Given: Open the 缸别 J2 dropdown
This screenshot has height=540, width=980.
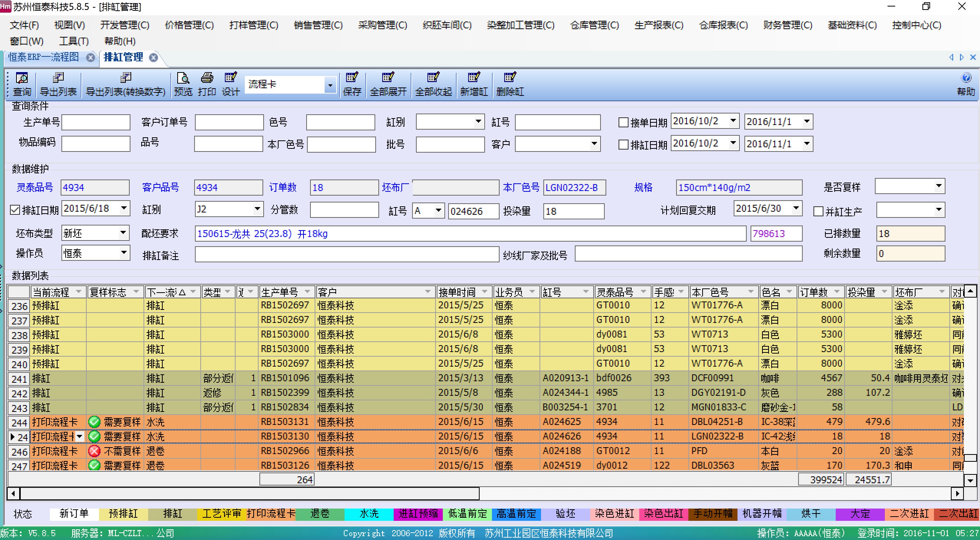Looking at the screenshot, I should pos(257,209).
